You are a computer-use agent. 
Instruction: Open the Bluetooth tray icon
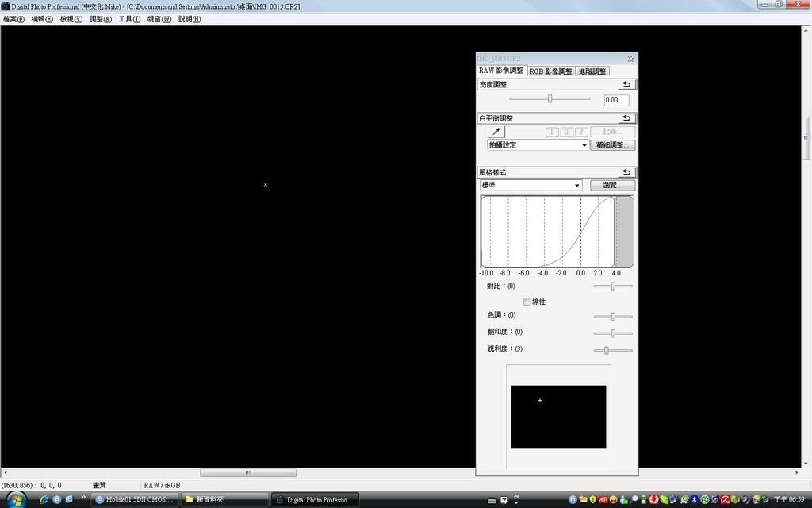click(694, 499)
